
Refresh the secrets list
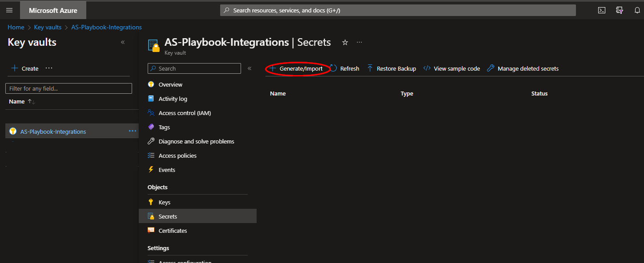pos(345,68)
